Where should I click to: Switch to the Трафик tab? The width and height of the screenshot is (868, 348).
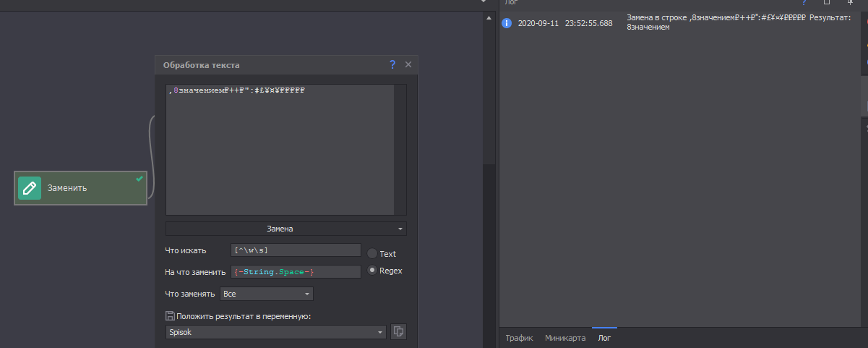coord(520,338)
